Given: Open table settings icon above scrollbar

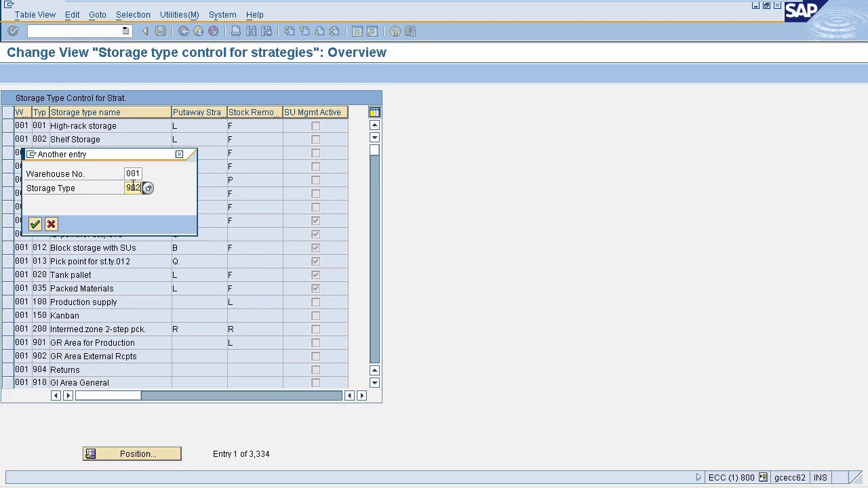Looking at the screenshot, I should point(374,112).
